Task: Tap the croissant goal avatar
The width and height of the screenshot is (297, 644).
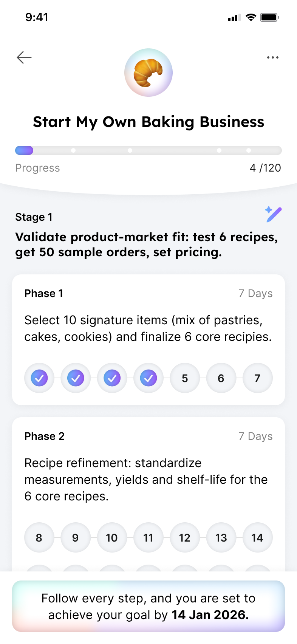Action: tap(148, 73)
